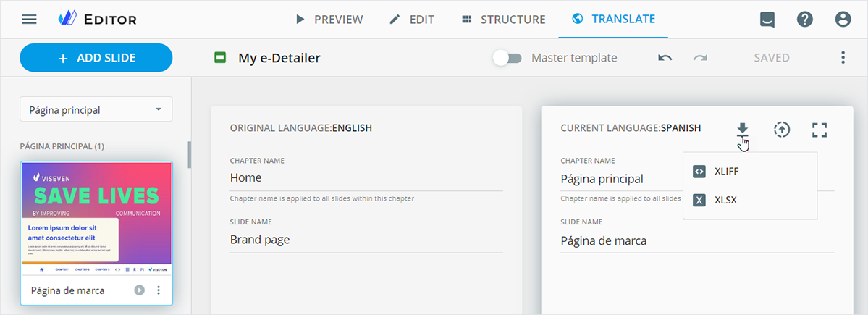
Task: Open the user account profile icon
Action: click(843, 20)
